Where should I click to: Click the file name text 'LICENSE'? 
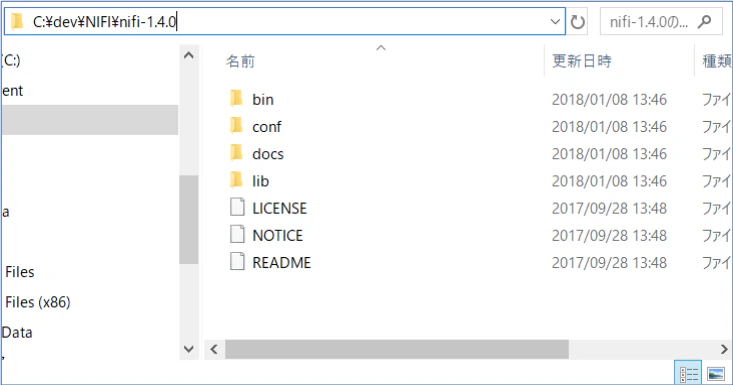280,208
